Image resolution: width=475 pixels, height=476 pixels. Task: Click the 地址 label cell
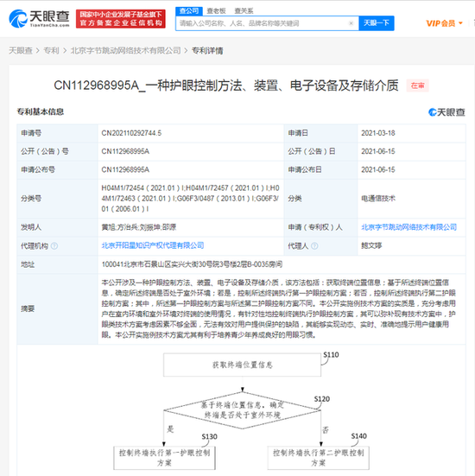coord(57,264)
